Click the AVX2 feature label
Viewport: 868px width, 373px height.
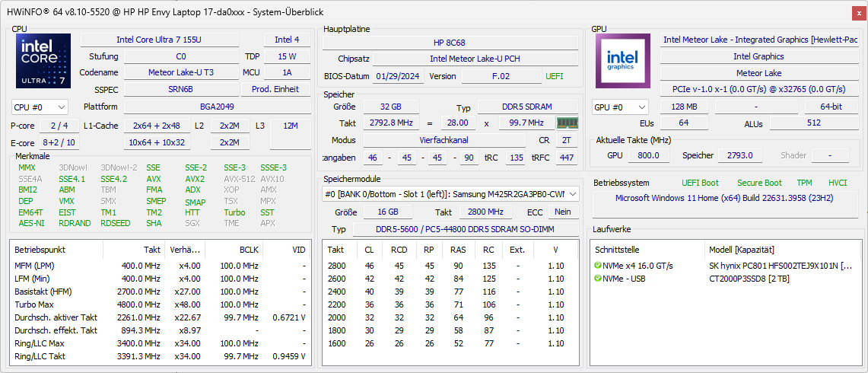point(195,180)
